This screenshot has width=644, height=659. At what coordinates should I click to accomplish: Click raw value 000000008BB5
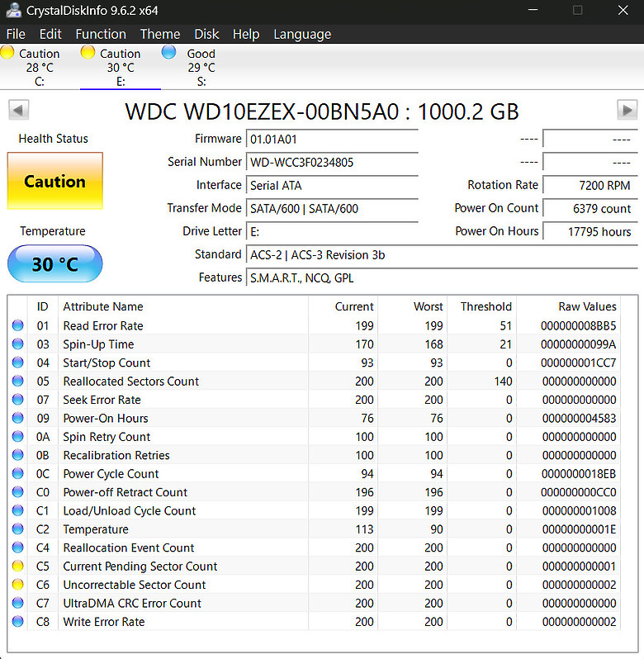(x=579, y=325)
